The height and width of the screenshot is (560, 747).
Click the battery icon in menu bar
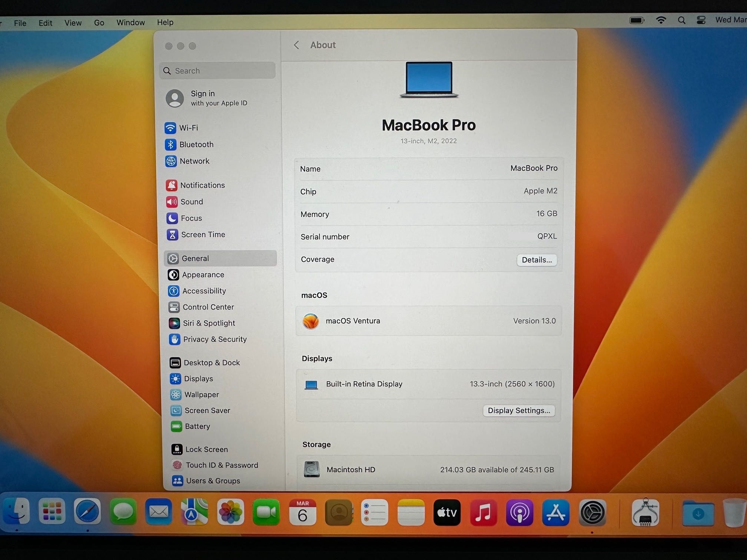point(637,20)
